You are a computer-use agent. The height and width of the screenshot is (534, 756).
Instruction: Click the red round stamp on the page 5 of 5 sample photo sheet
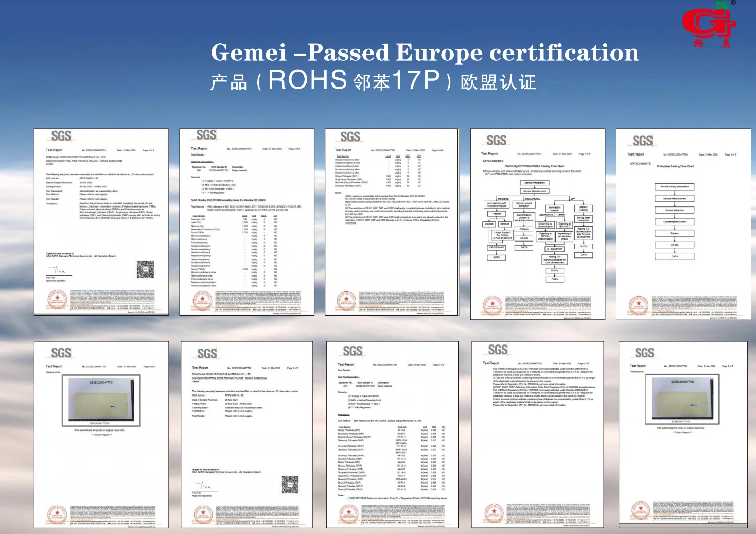(641, 510)
